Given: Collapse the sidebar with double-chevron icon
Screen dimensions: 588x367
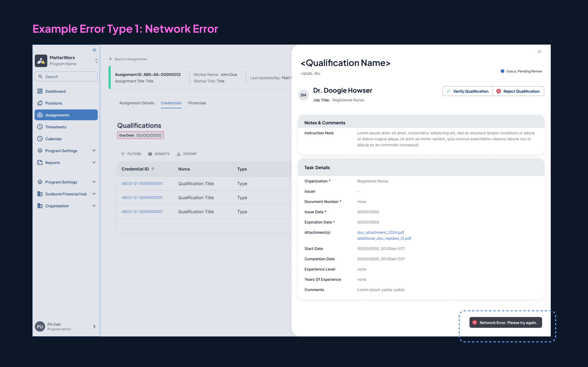Looking at the screenshot, I should coord(94,50).
